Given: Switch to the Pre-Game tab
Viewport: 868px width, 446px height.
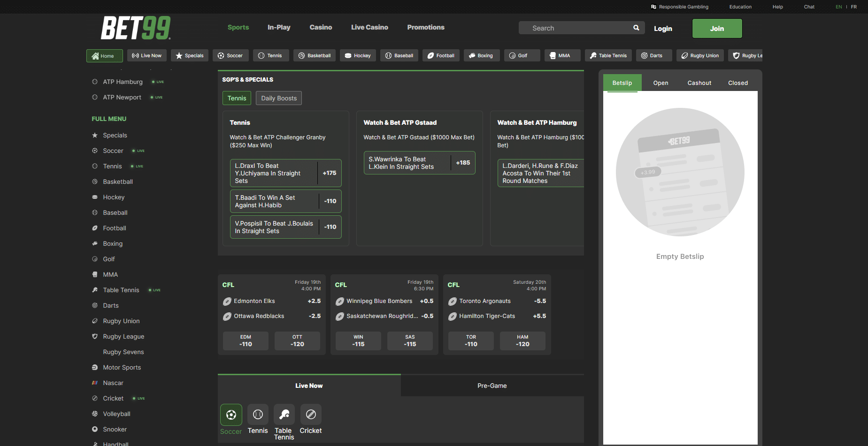Looking at the screenshot, I should pyautogui.click(x=492, y=386).
